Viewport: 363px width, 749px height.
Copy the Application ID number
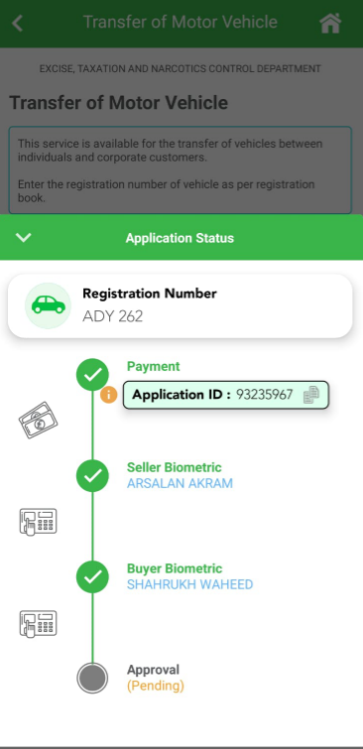311,395
